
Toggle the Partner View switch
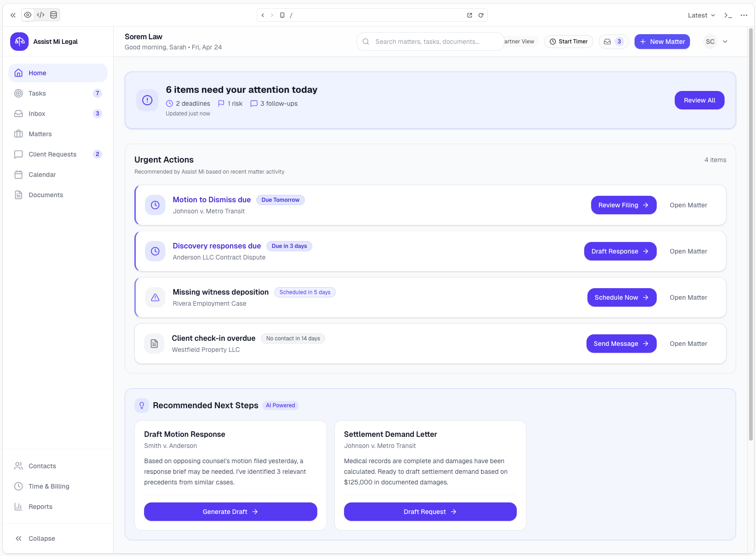[x=520, y=42]
